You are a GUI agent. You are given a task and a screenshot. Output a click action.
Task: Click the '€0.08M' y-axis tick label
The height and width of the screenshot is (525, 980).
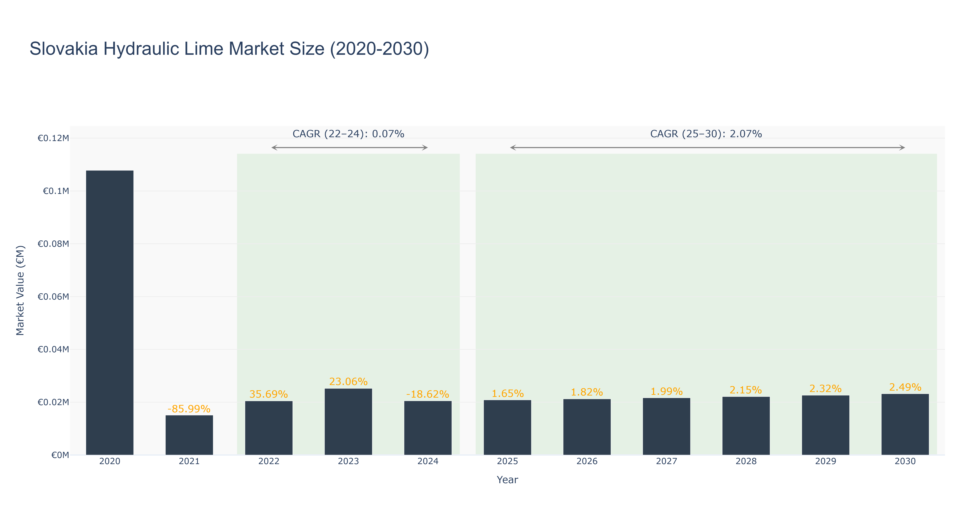click(53, 244)
